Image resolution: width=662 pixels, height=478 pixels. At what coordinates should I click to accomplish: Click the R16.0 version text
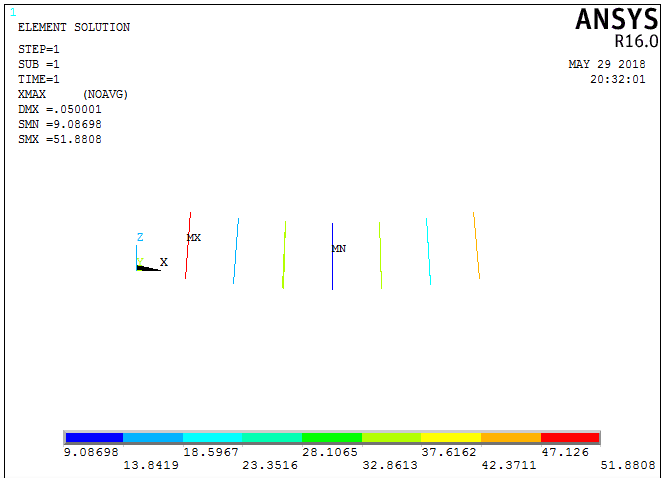(636, 41)
